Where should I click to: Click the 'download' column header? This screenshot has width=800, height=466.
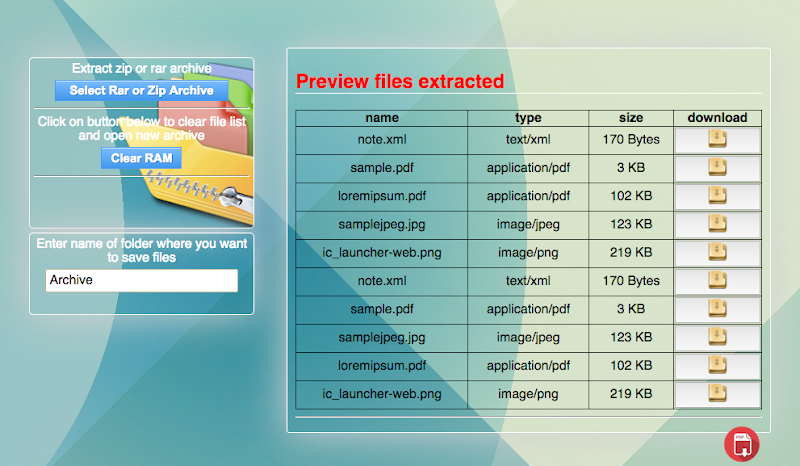(x=717, y=118)
